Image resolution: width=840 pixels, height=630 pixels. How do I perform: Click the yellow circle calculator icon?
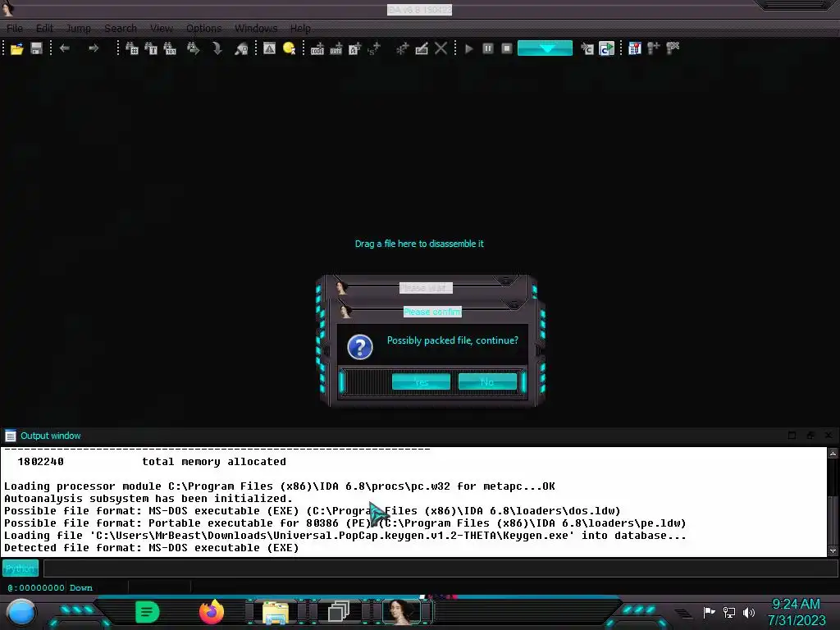pyautogui.click(x=290, y=48)
